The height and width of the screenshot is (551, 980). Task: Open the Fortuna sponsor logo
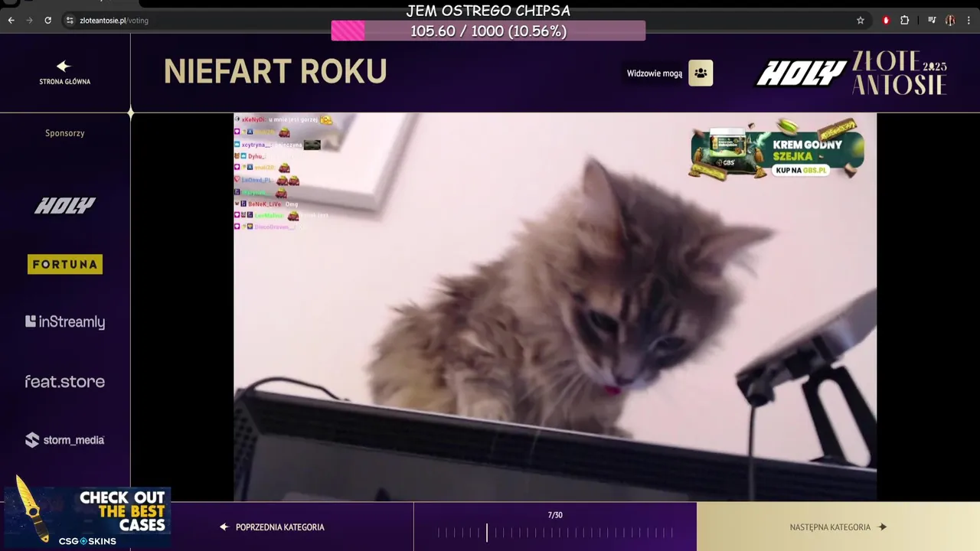click(x=65, y=264)
